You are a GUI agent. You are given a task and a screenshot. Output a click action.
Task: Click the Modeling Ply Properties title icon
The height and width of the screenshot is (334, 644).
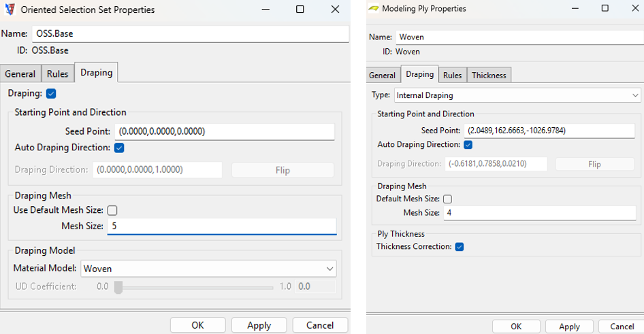coord(373,9)
